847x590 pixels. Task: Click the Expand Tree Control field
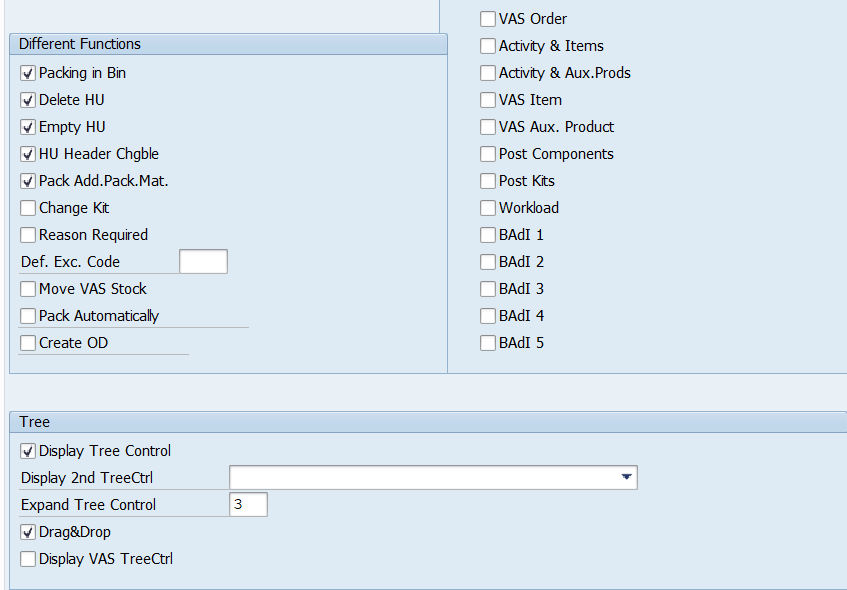click(x=248, y=505)
